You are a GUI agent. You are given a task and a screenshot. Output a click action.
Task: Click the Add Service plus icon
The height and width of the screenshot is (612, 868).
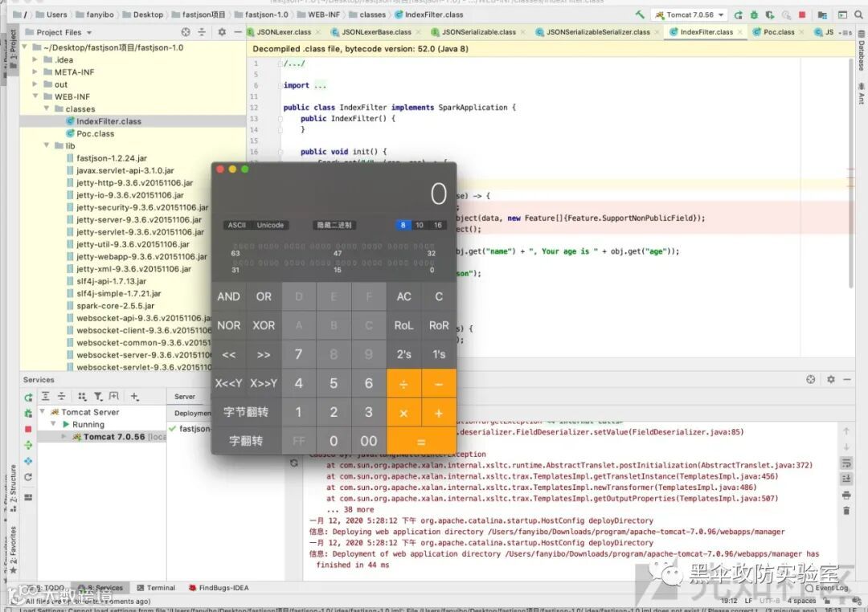pos(134,396)
